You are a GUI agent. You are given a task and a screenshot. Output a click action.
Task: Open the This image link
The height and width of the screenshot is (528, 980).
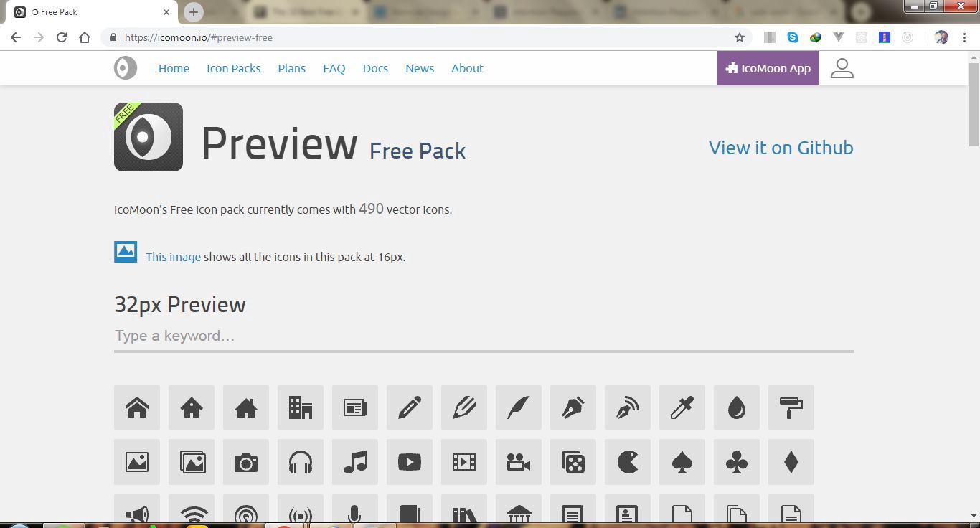[172, 256]
